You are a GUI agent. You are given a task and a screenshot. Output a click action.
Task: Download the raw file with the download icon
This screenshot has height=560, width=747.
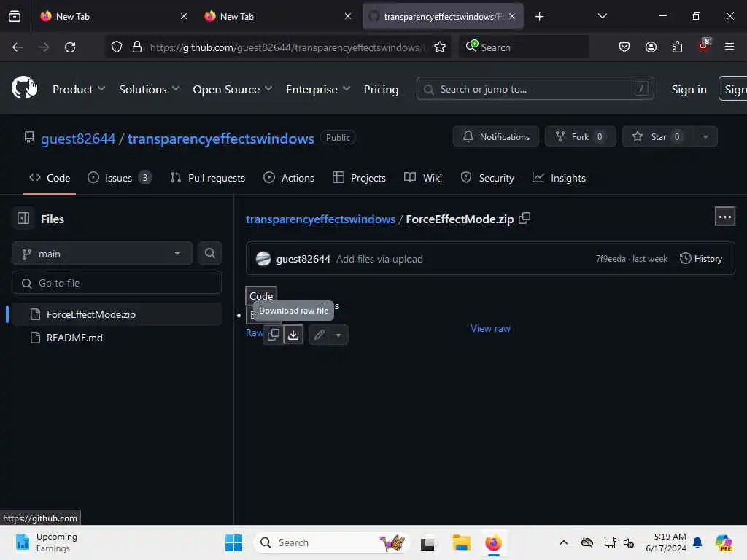pos(293,335)
